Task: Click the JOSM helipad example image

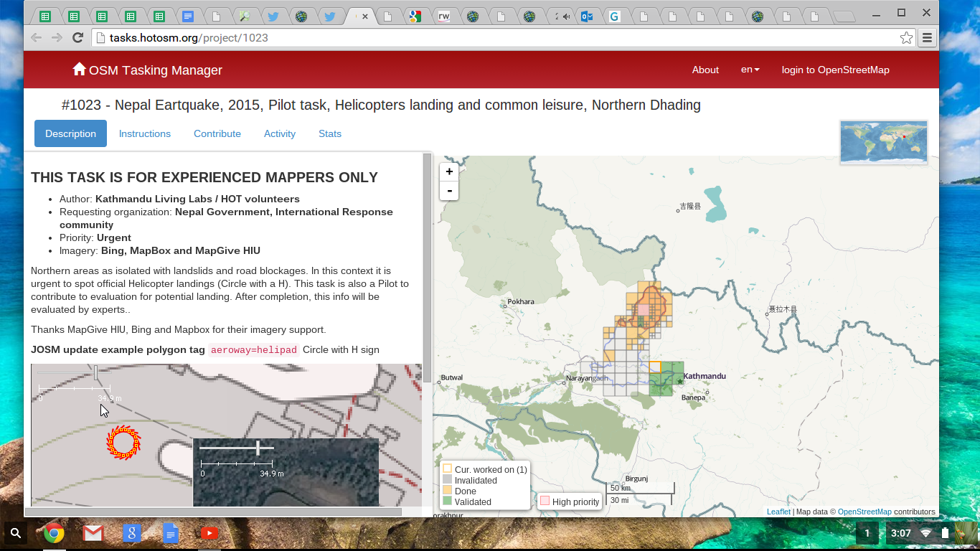Action: point(226,435)
